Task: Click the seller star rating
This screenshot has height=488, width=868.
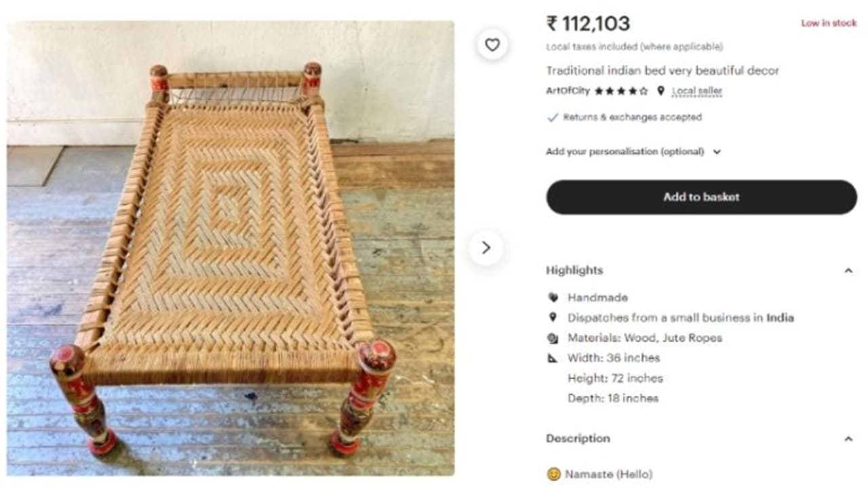Action: (x=621, y=91)
